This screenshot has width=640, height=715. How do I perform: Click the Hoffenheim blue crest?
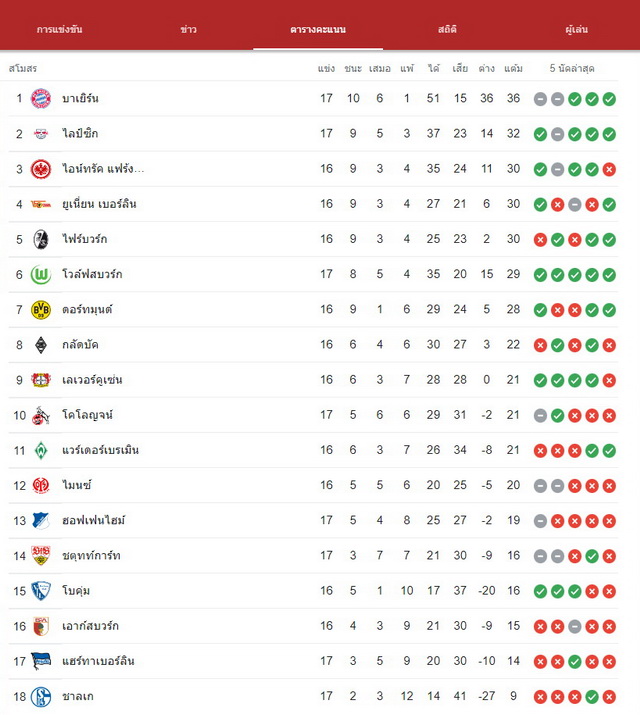pos(41,521)
